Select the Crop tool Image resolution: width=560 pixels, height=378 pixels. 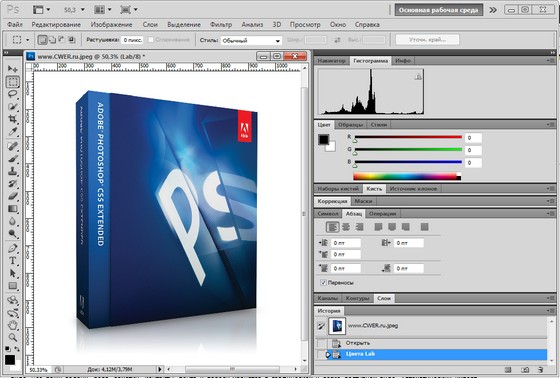point(12,119)
